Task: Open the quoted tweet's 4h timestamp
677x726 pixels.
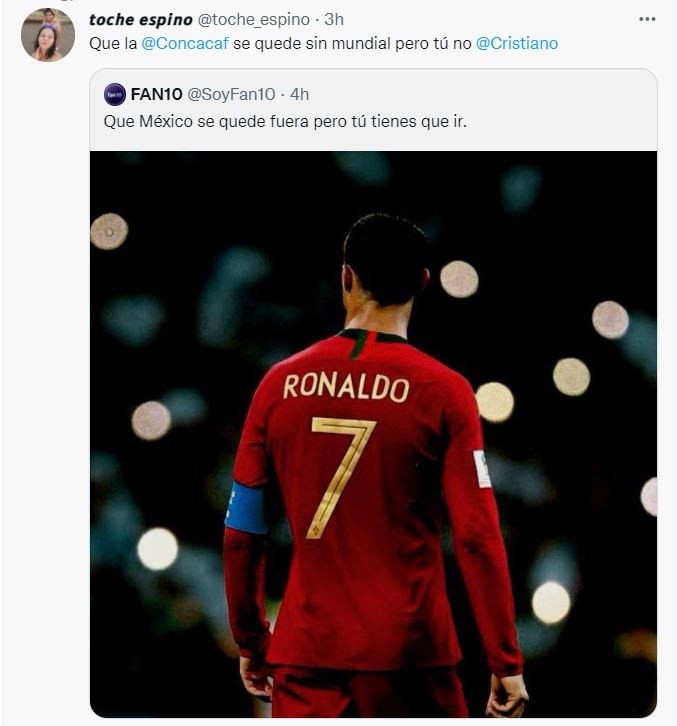Action: click(x=298, y=95)
